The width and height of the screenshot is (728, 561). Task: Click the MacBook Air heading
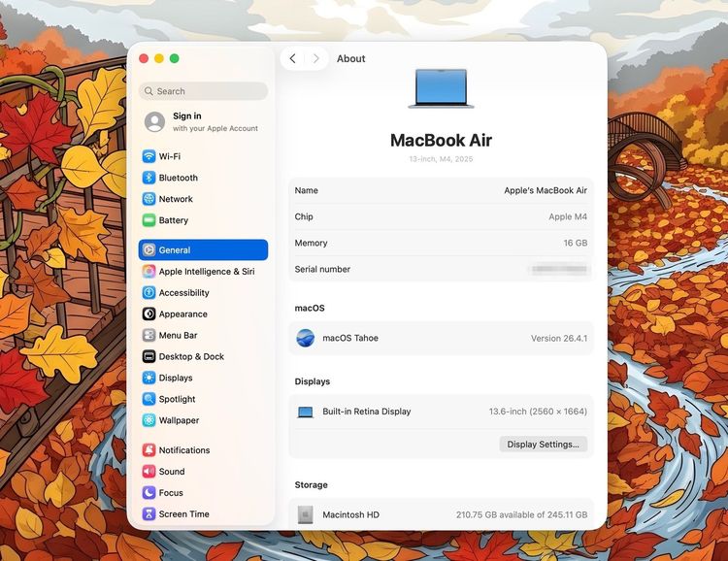coord(441,140)
